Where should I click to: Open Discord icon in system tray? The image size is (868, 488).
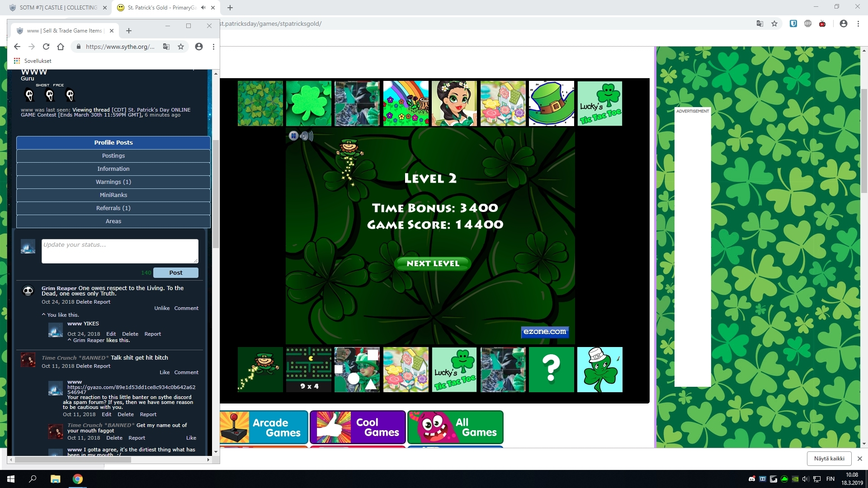[752, 479]
